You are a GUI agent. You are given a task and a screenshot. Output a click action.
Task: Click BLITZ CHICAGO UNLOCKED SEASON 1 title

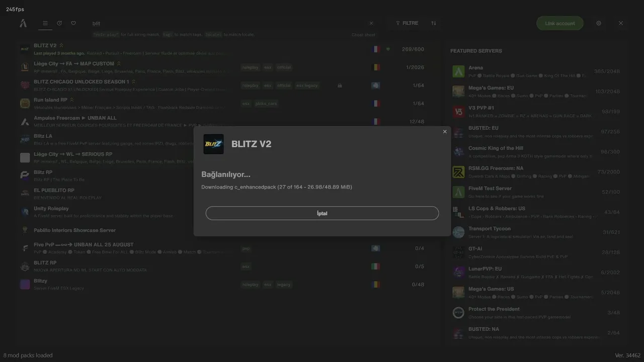81,81
